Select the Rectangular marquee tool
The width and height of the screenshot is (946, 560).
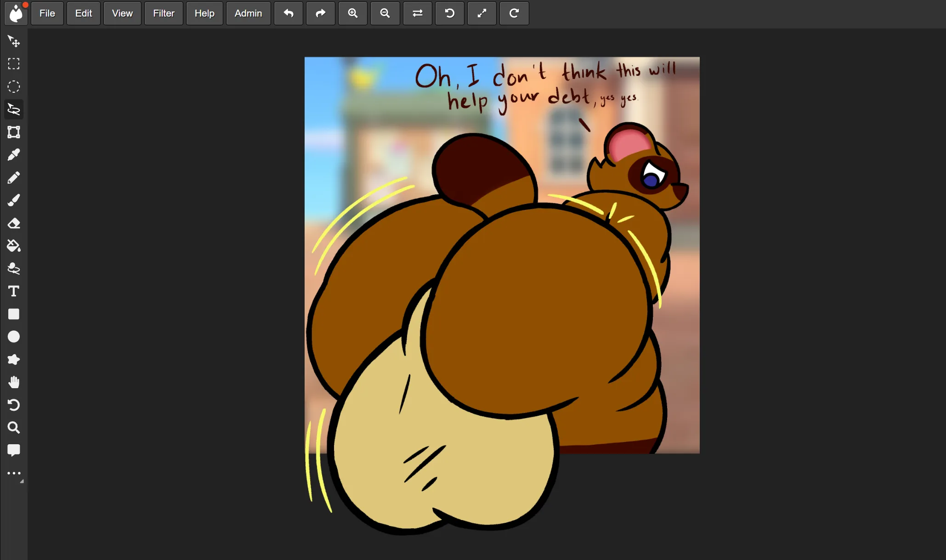point(14,64)
